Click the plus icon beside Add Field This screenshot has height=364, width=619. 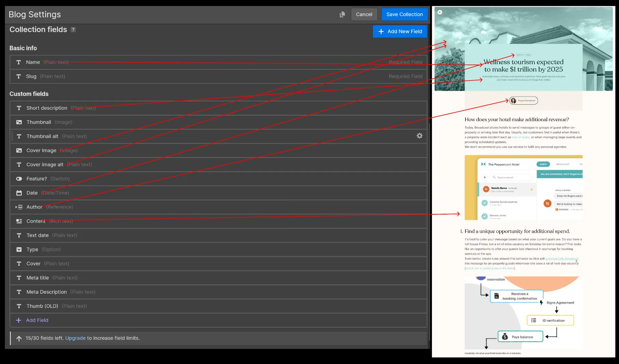pyautogui.click(x=19, y=320)
